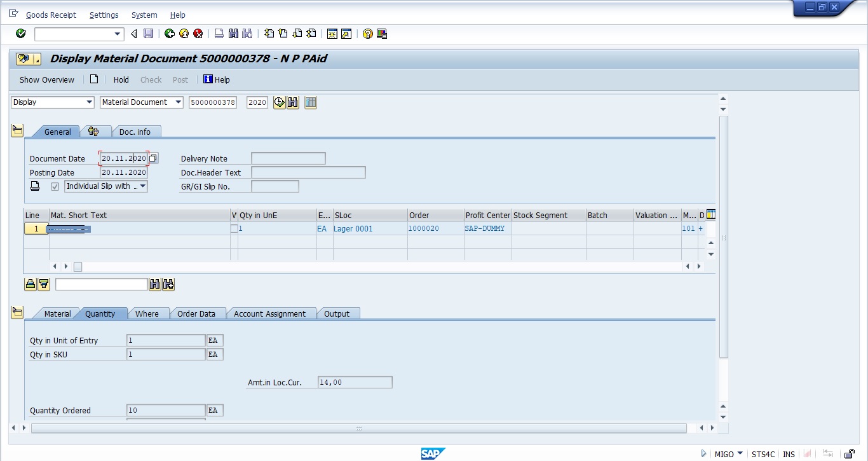The image size is (868, 461).
Task: Click the table column settings icon
Action: [x=710, y=215]
